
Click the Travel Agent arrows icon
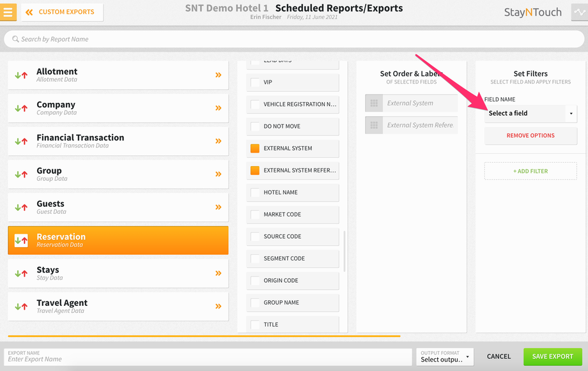pyautogui.click(x=21, y=306)
